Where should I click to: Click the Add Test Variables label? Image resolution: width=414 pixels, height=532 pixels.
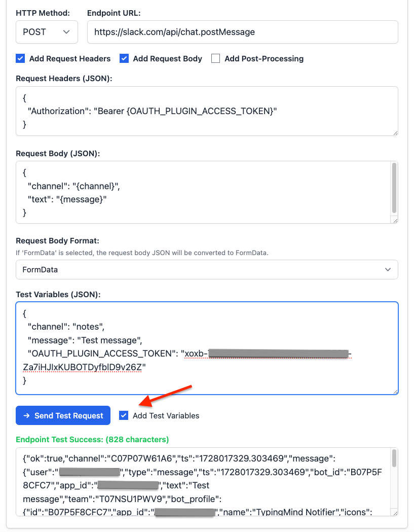click(166, 416)
